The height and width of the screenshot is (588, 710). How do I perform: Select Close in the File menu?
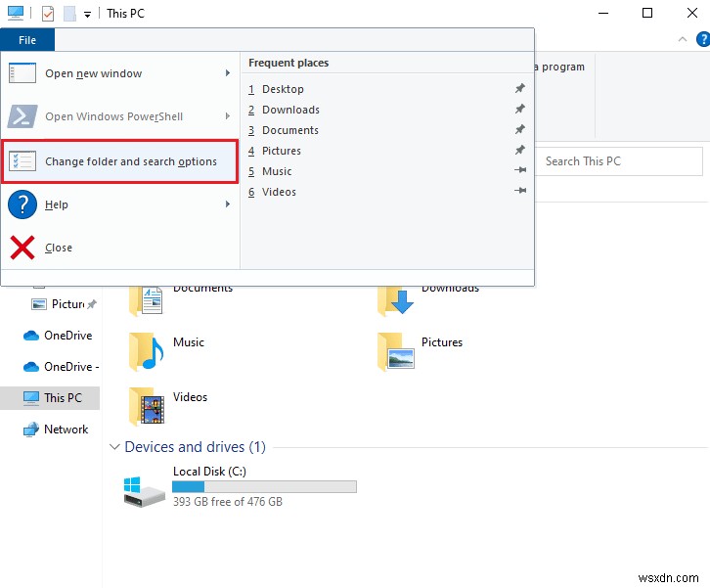point(120,248)
